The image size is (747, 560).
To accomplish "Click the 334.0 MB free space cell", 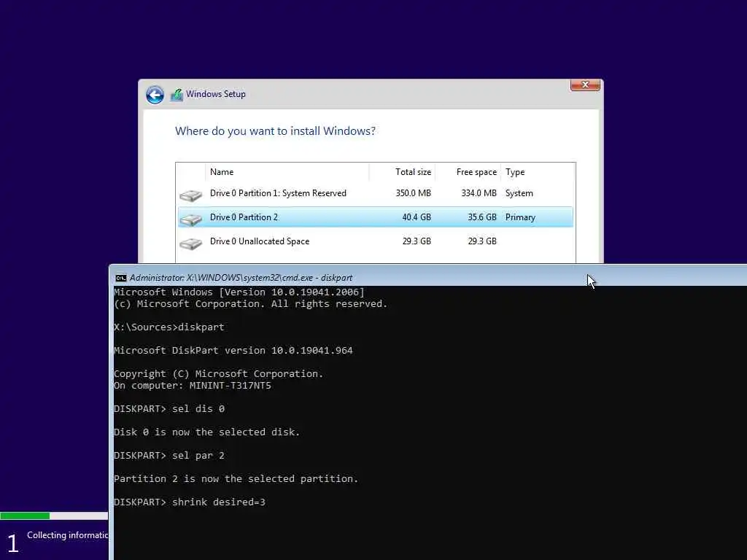I will click(479, 193).
